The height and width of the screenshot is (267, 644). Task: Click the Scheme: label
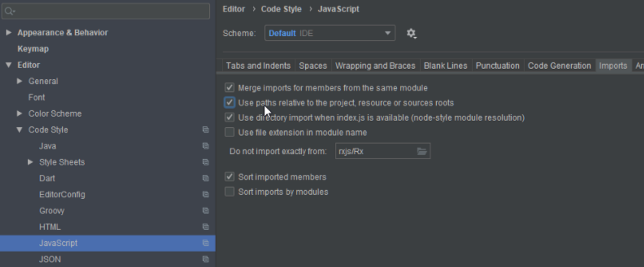click(239, 33)
